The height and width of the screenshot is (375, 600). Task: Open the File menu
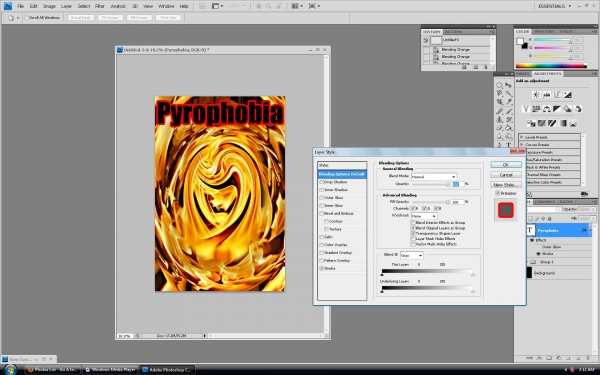click(x=20, y=6)
